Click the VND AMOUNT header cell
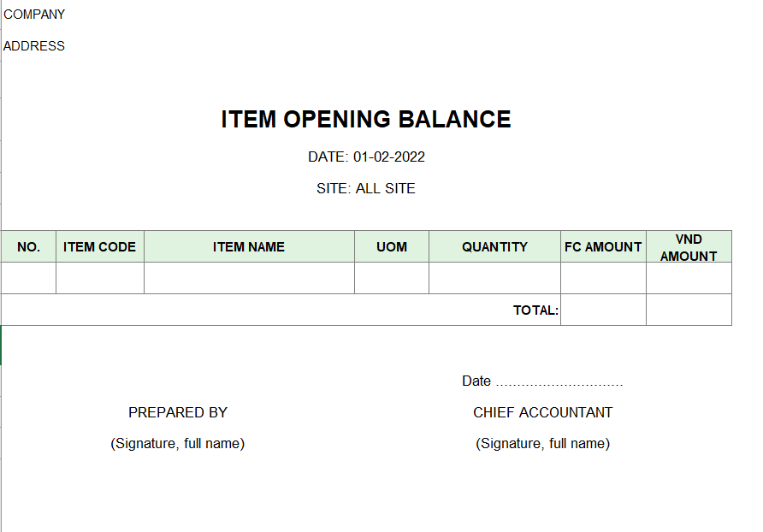The image size is (763, 532). [689, 247]
